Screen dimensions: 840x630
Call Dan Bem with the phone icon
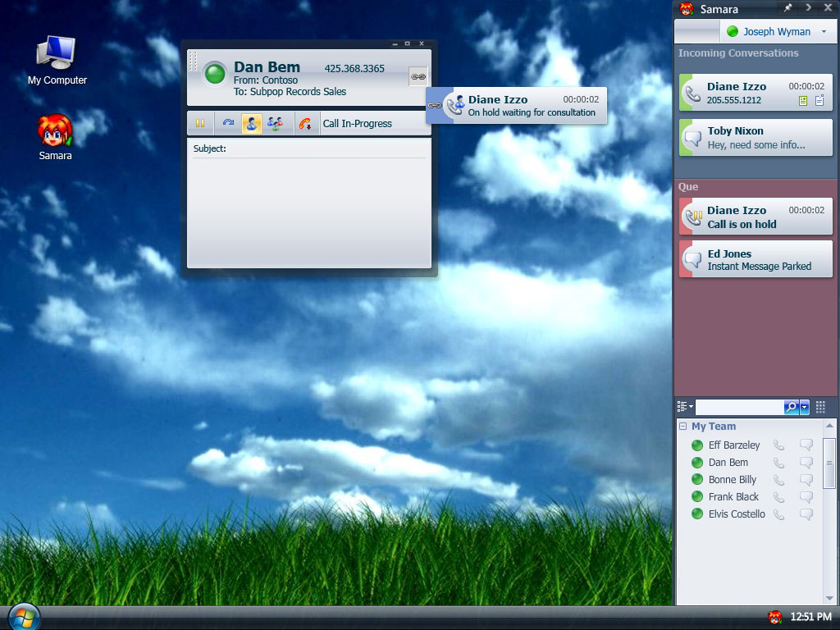coord(779,463)
